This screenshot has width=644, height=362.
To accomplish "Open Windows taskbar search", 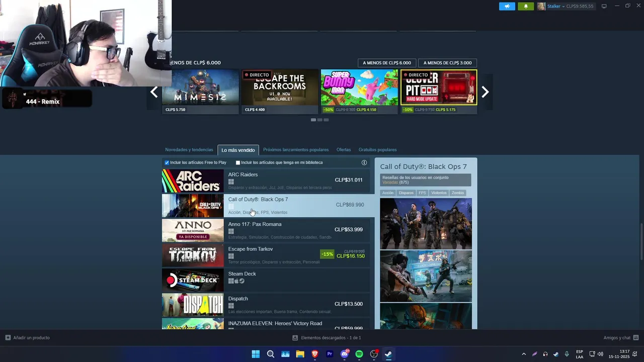I will [x=271, y=354].
